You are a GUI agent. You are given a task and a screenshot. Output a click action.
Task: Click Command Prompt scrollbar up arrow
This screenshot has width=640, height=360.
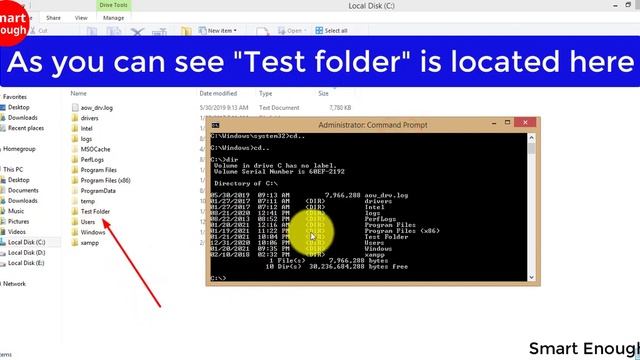(531, 138)
